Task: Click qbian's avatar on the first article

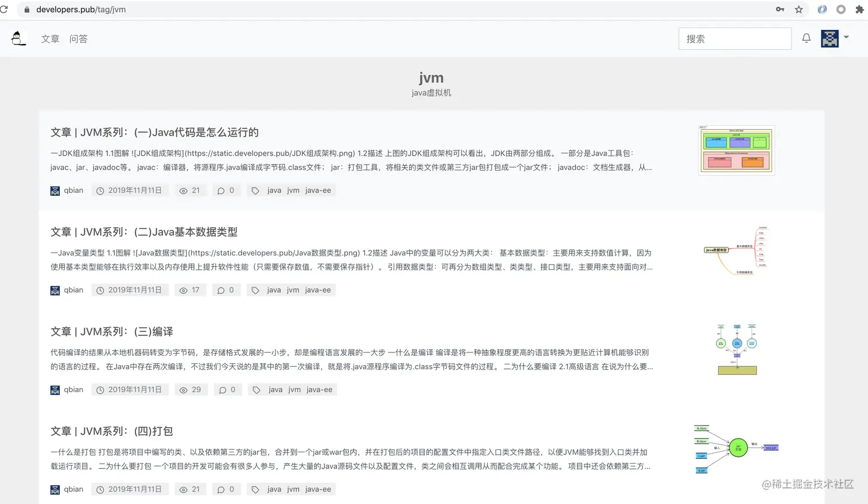Action: [55, 190]
